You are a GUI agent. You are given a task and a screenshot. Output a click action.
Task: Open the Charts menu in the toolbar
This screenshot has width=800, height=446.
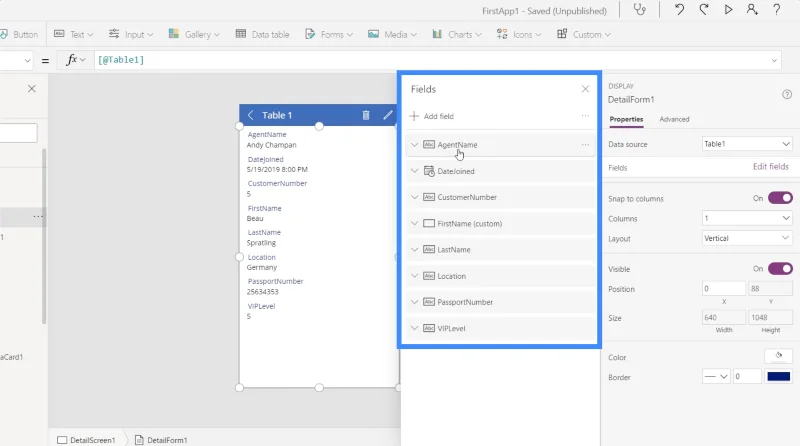(457, 34)
